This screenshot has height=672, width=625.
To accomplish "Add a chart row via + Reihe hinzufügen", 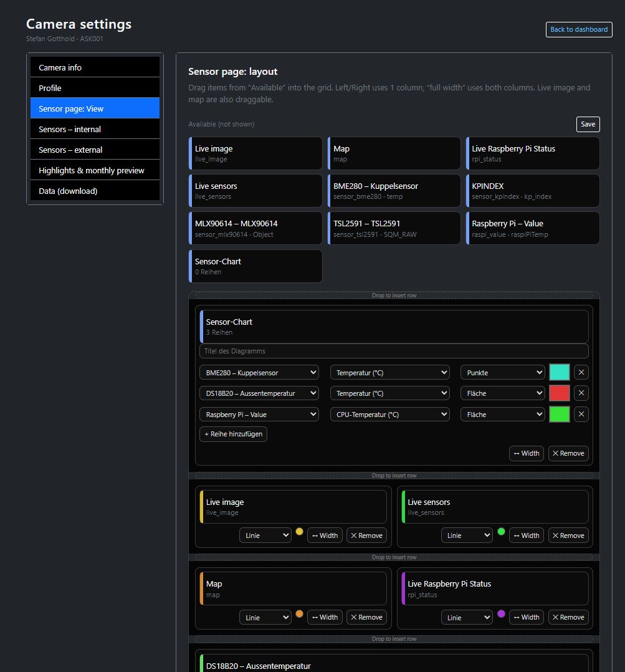I will coord(233,434).
